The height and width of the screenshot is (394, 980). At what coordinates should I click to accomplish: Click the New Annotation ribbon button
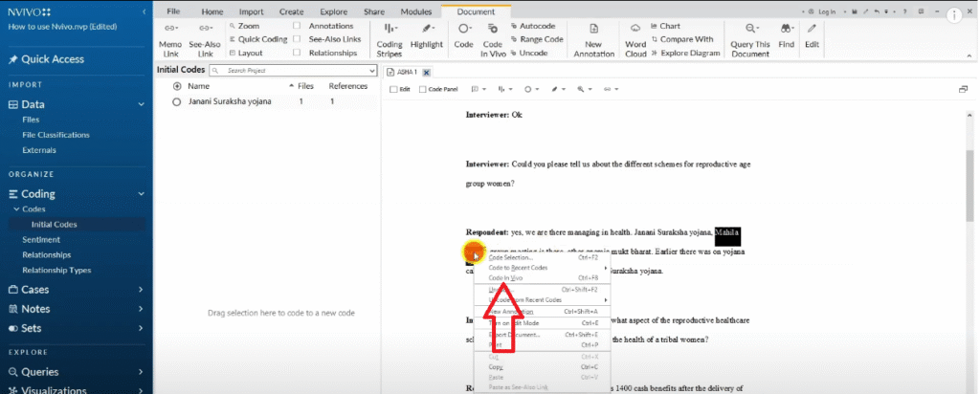593,40
